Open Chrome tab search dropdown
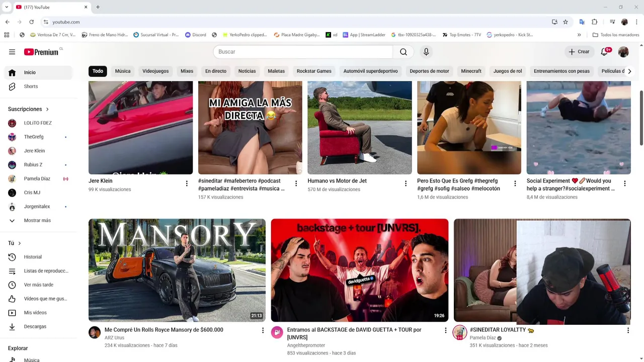644x362 pixels. pos(7,7)
